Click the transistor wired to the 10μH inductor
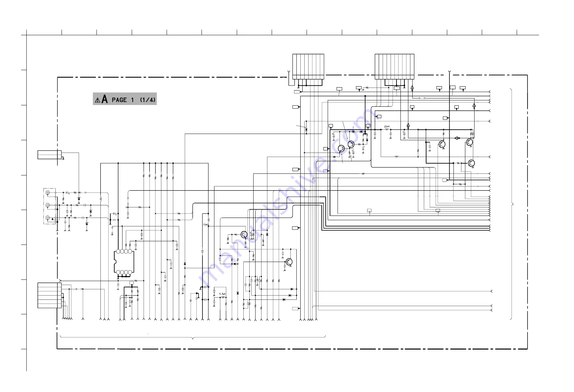The width and height of the screenshot is (574, 392). point(244,234)
